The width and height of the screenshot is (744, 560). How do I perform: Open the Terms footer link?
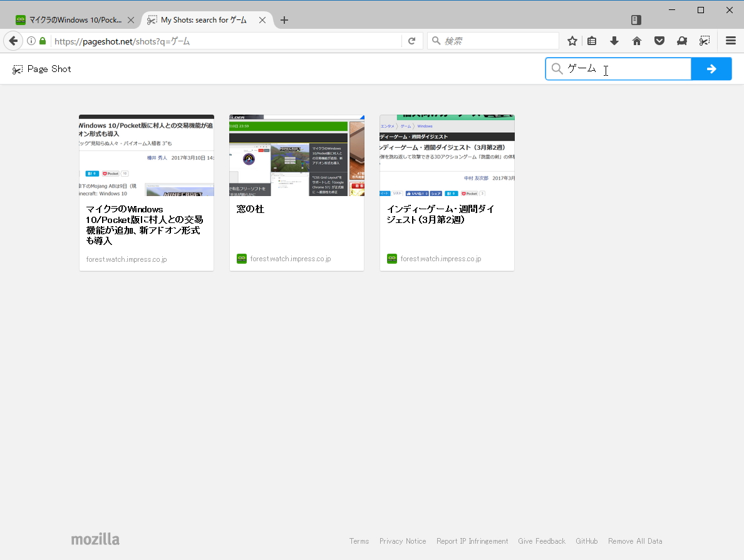click(359, 541)
